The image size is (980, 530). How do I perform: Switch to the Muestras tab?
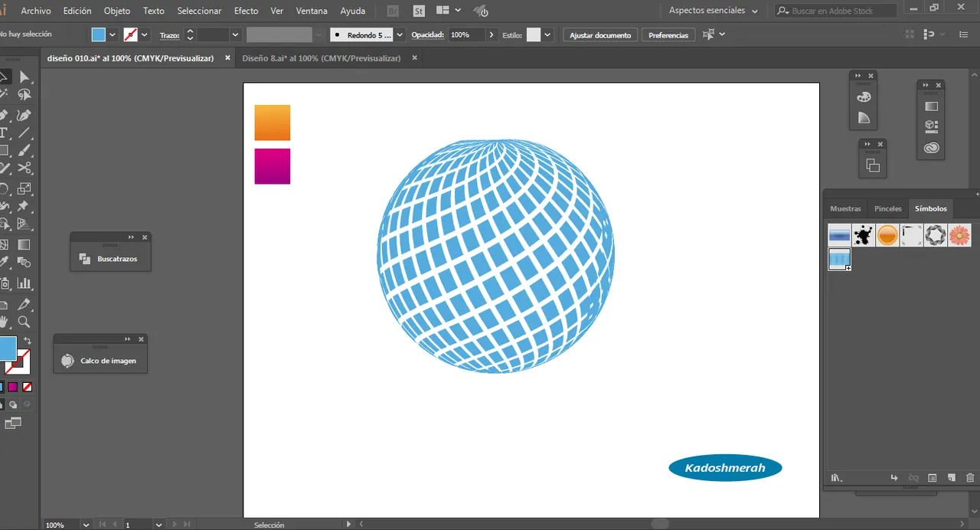845,208
